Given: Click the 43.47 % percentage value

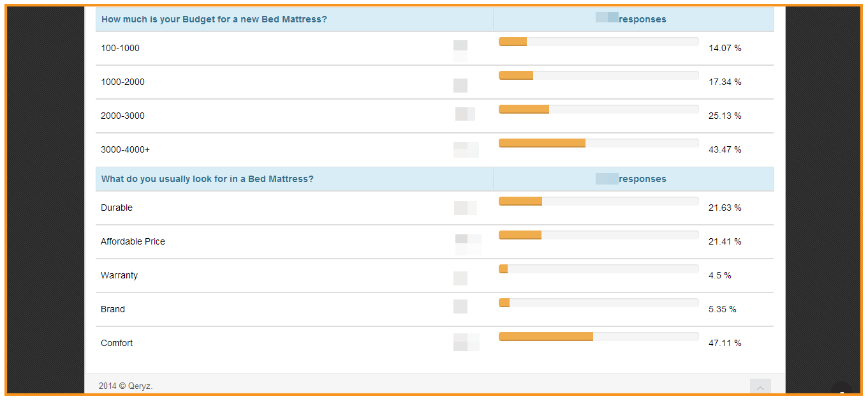Looking at the screenshot, I should (725, 149).
